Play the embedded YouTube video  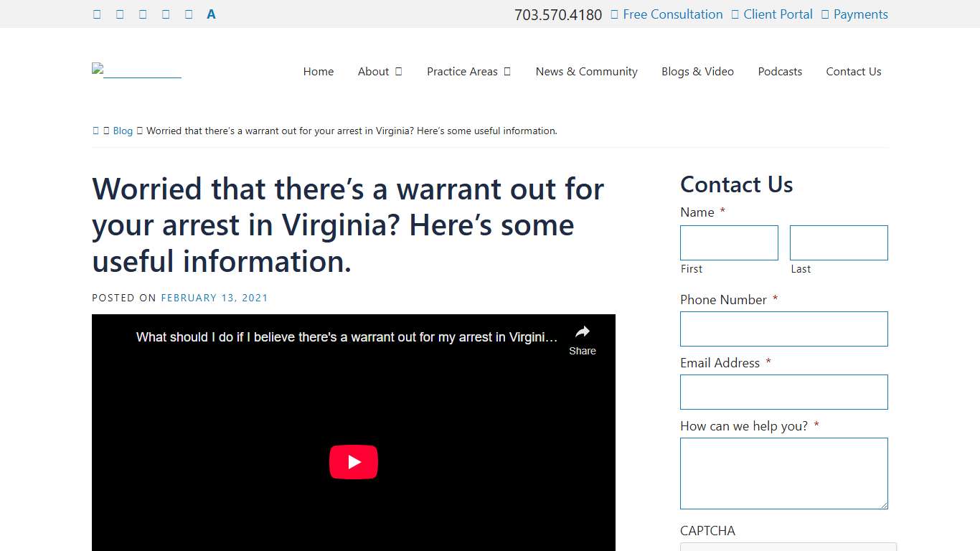pos(353,461)
